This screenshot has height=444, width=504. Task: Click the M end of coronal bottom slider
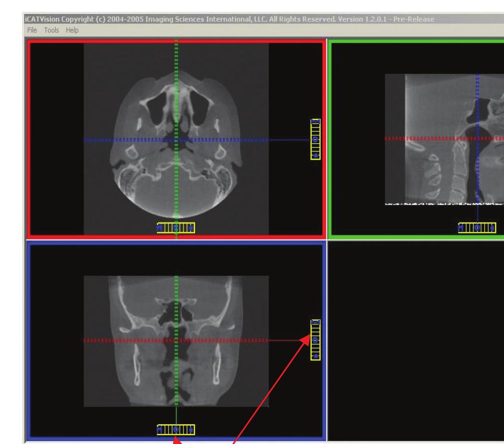point(160,430)
